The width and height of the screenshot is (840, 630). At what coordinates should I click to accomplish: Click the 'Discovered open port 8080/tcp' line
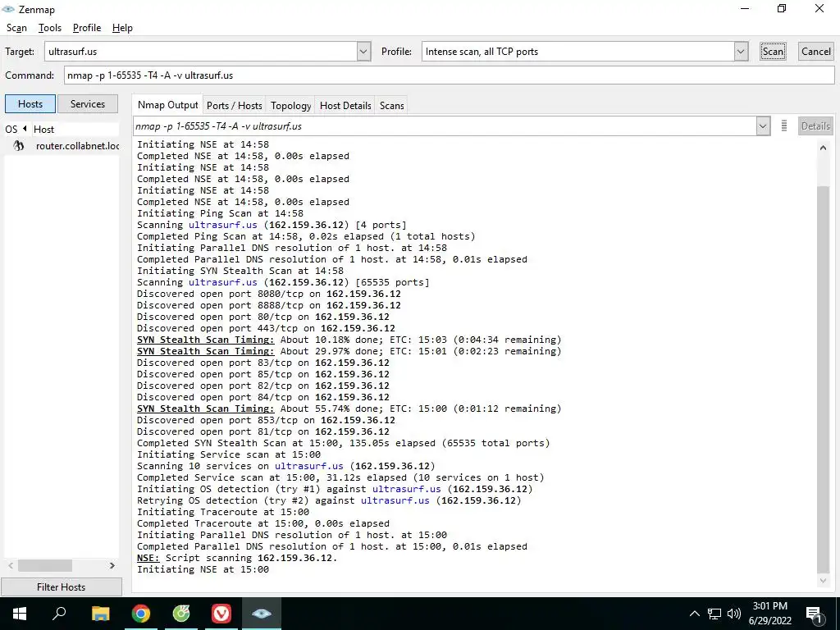[x=269, y=294]
